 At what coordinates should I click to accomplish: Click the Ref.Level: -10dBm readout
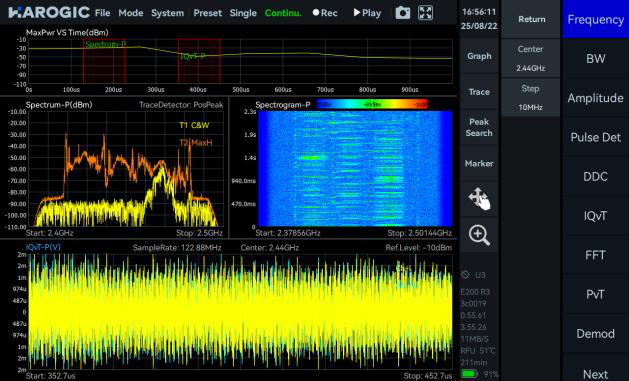(418, 247)
